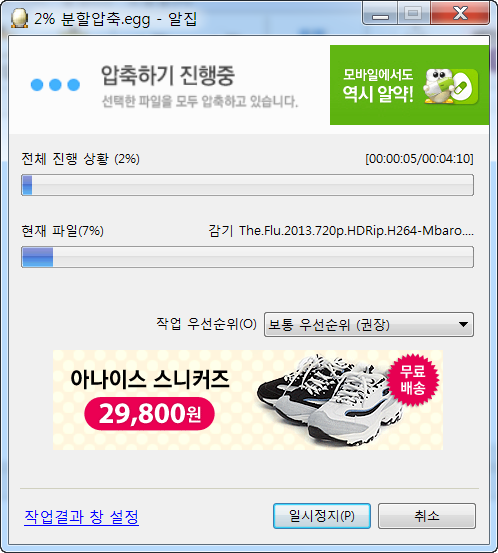The width and height of the screenshot is (498, 553).
Task: Click the dropdown arrow beside 보통 우선순위
Action: [x=463, y=324]
